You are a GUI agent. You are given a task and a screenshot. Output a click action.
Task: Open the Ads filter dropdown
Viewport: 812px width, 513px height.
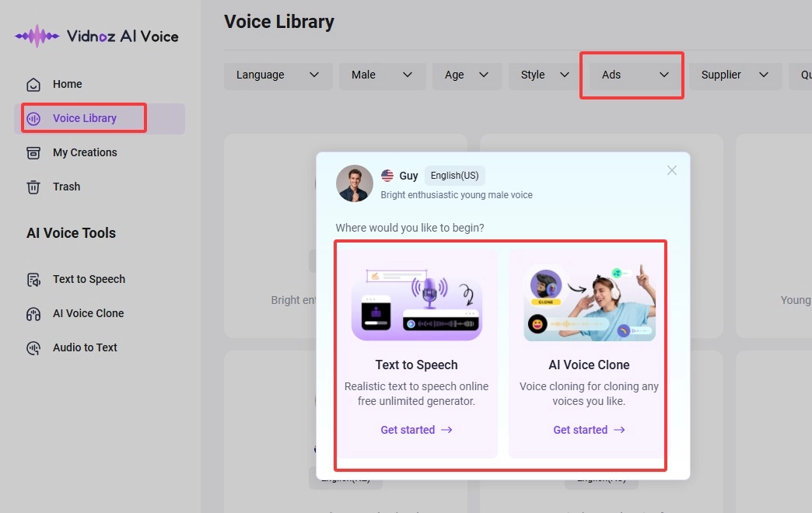tap(632, 75)
